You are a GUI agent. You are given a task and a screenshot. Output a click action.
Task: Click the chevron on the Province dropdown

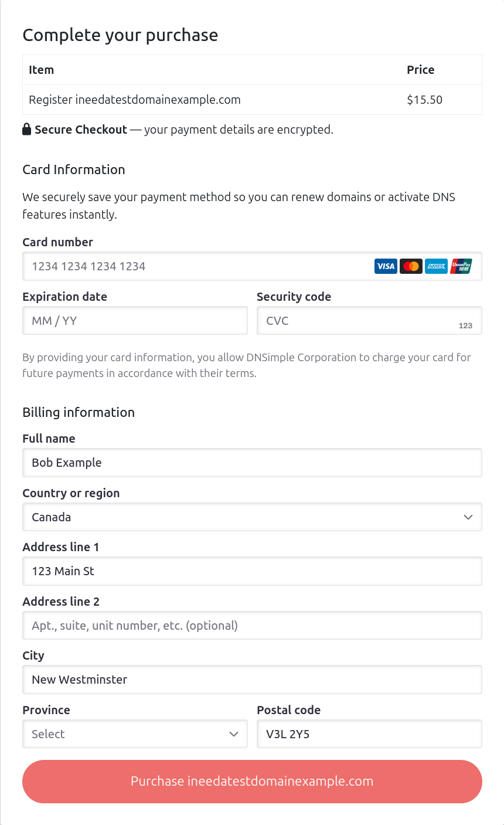point(233,734)
